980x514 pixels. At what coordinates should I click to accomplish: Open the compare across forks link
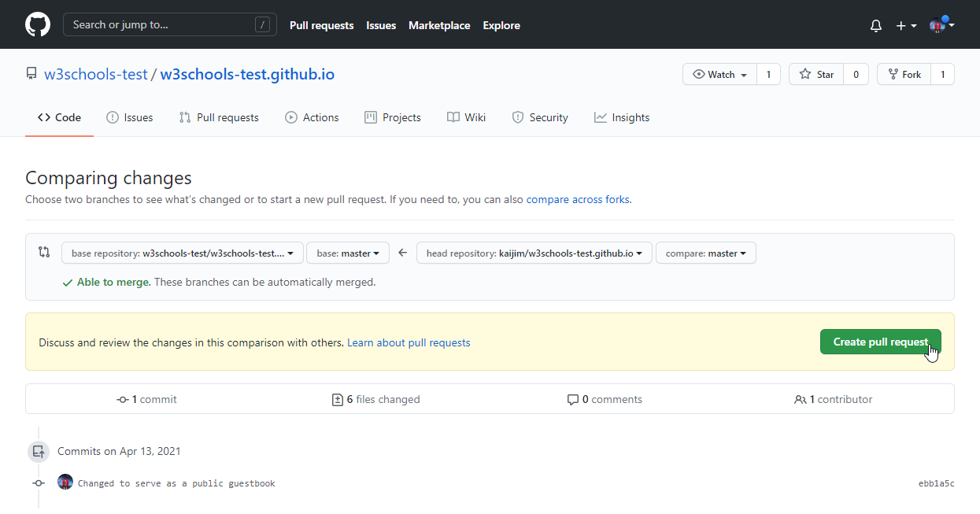pyautogui.click(x=578, y=199)
